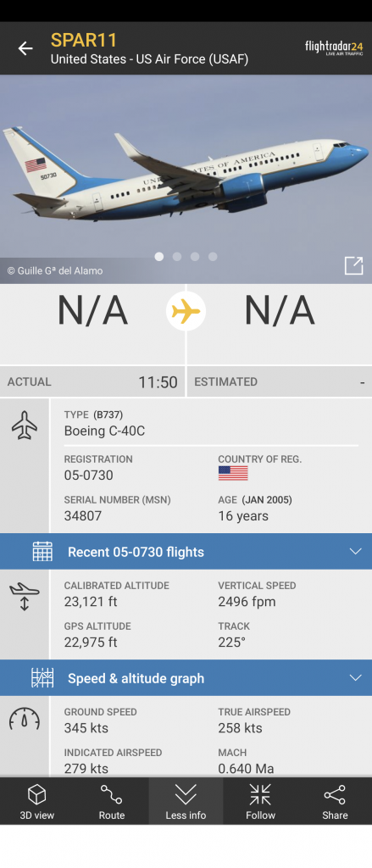
Task: Follow this aircraft on the map
Action: pyautogui.click(x=260, y=802)
